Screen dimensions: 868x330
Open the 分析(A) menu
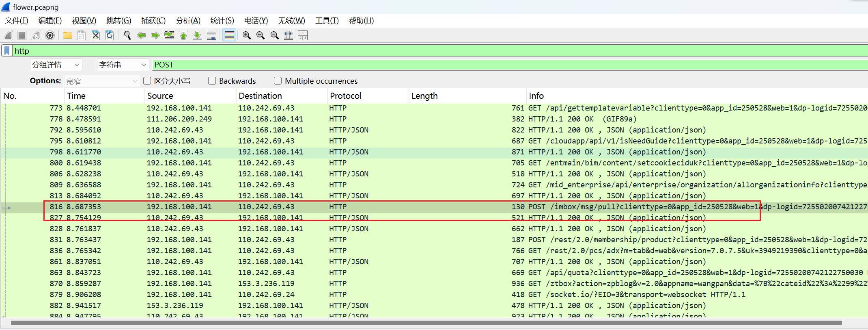pyautogui.click(x=188, y=21)
